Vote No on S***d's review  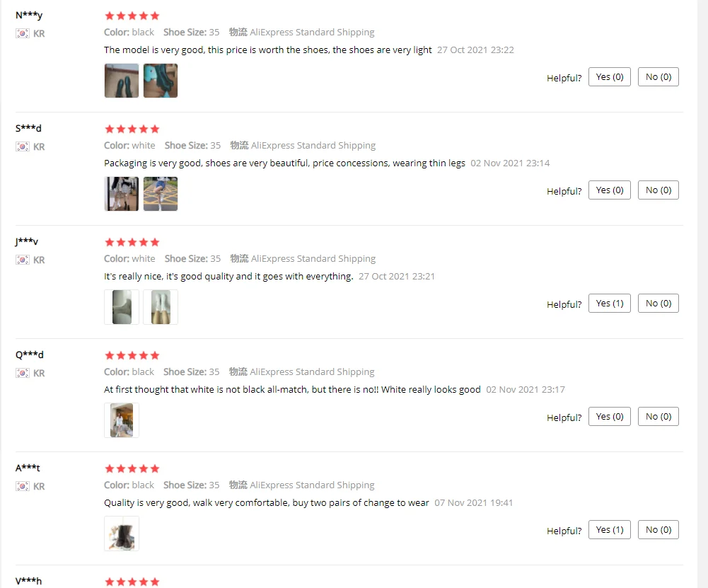[x=658, y=190]
